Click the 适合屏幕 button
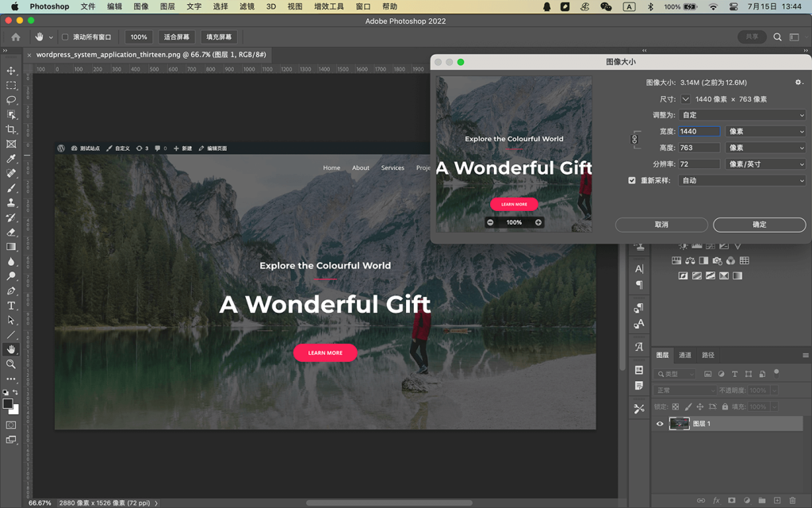 (177, 37)
